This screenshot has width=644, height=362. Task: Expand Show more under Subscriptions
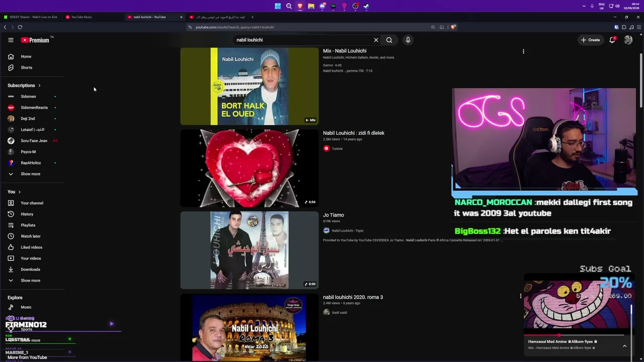24,174
